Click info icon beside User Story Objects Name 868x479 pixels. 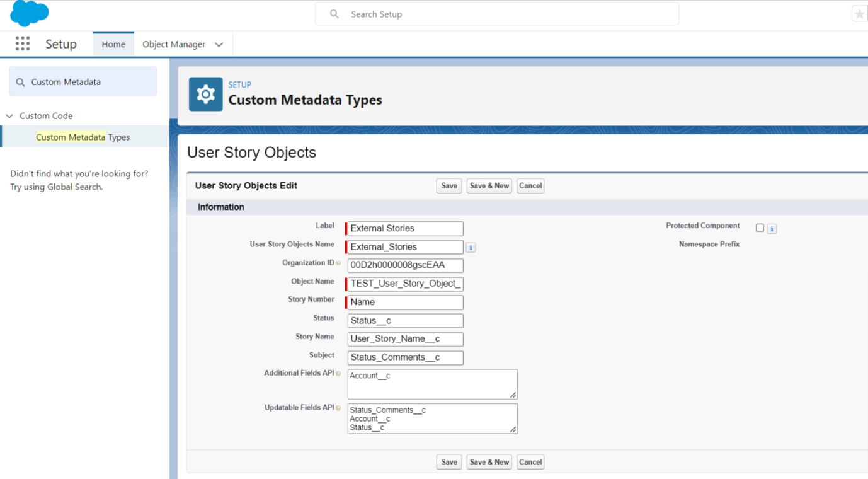point(471,248)
